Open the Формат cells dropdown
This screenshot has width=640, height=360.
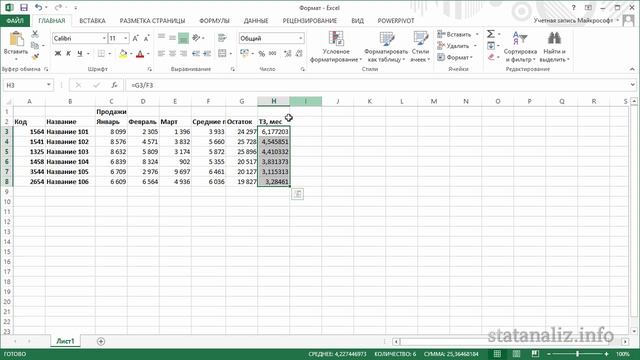click(x=455, y=57)
